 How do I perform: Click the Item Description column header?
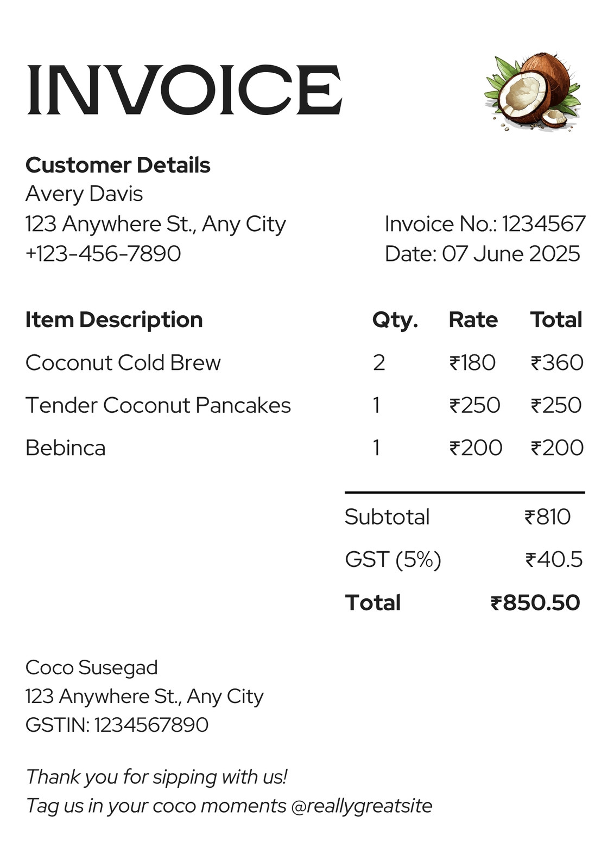click(114, 320)
